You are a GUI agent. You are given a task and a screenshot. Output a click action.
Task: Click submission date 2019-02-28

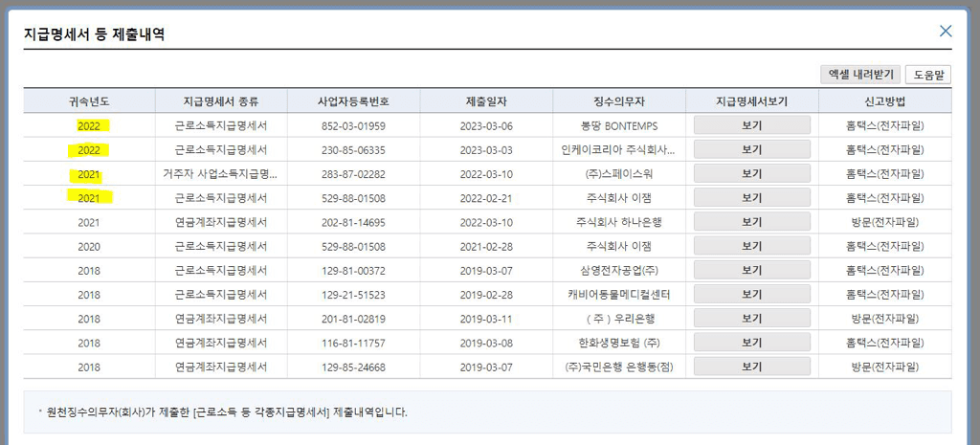[x=486, y=295]
